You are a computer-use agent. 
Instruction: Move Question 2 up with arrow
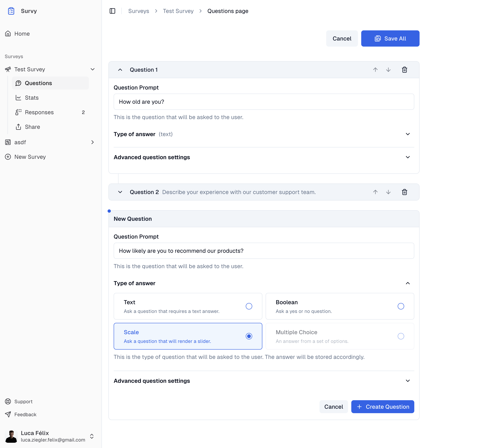pyautogui.click(x=375, y=192)
